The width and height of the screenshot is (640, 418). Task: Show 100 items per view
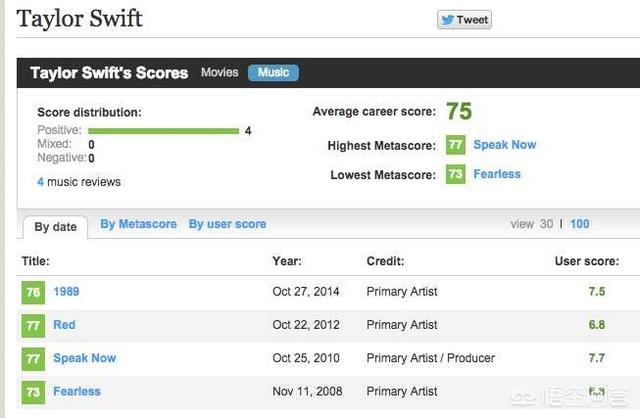pyautogui.click(x=580, y=224)
